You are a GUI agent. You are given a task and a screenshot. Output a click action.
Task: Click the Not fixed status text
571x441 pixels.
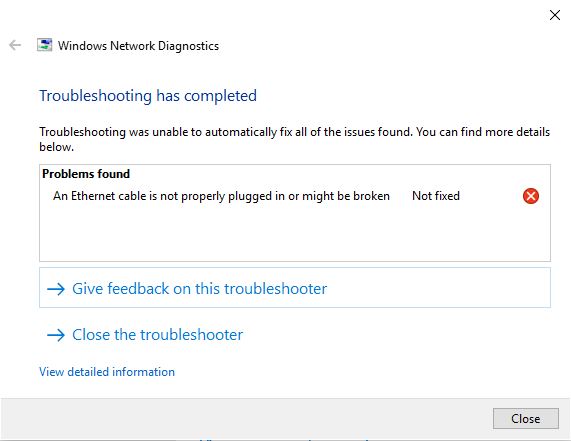[x=436, y=196]
